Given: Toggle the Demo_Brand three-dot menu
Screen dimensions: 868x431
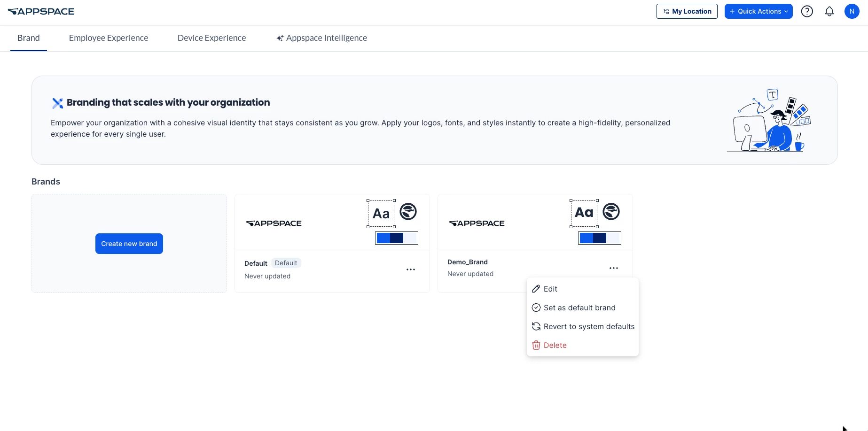Looking at the screenshot, I should tap(614, 268).
